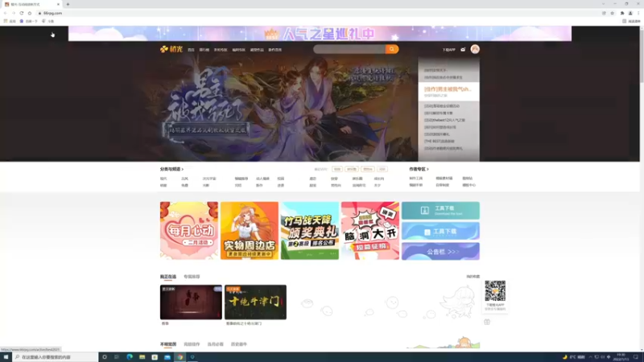644x362 pixels.
Task: Click the browser forward arrow
Action: click(x=14, y=13)
